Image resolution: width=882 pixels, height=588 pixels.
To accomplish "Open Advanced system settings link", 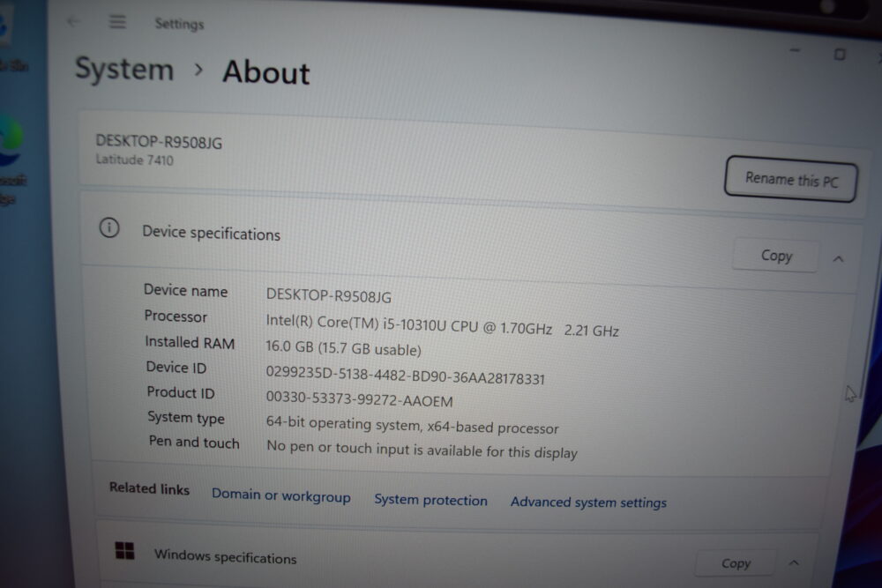I will 588,502.
